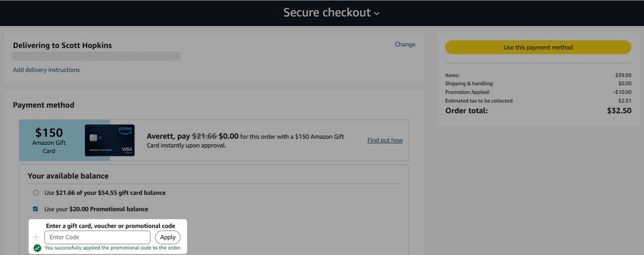This screenshot has height=255, width=644.
Task: Click the Payment method heading
Action: pyautogui.click(x=43, y=105)
